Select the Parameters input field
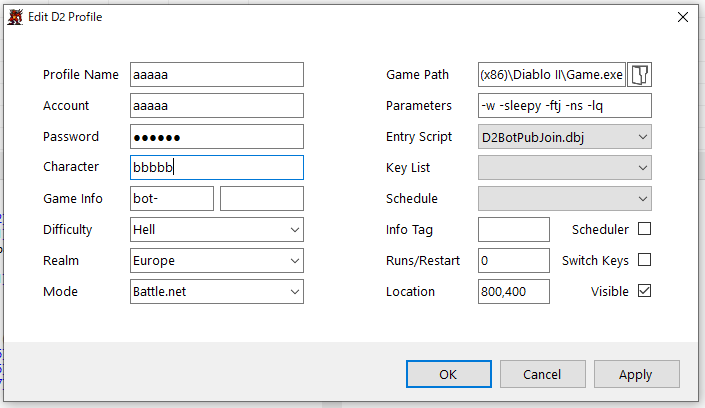The height and width of the screenshot is (408, 705). coord(565,106)
